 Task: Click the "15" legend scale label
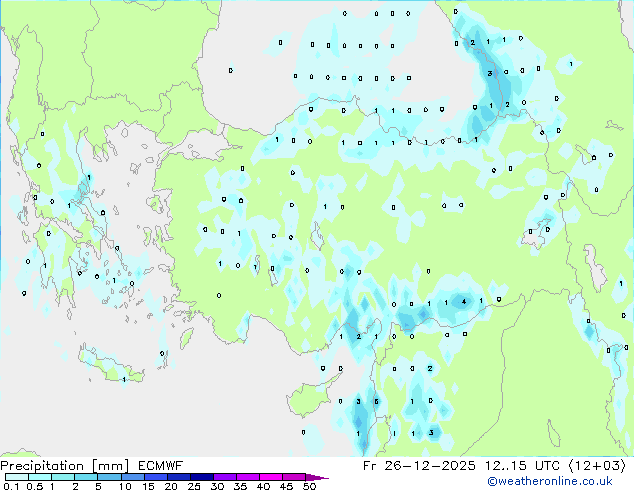pos(148,486)
